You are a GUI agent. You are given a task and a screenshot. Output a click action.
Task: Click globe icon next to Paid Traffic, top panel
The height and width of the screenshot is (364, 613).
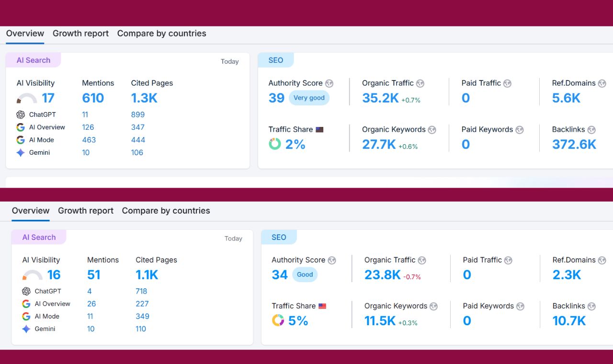[507, 83]
